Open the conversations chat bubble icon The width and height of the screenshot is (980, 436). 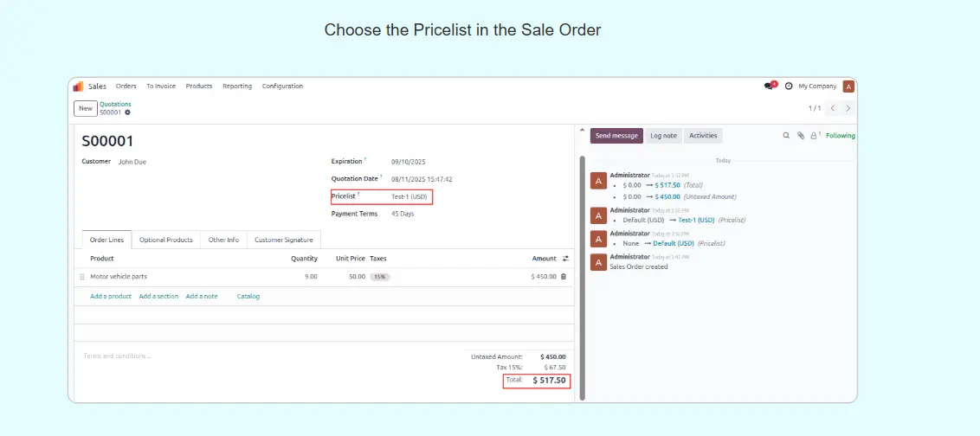769,87
